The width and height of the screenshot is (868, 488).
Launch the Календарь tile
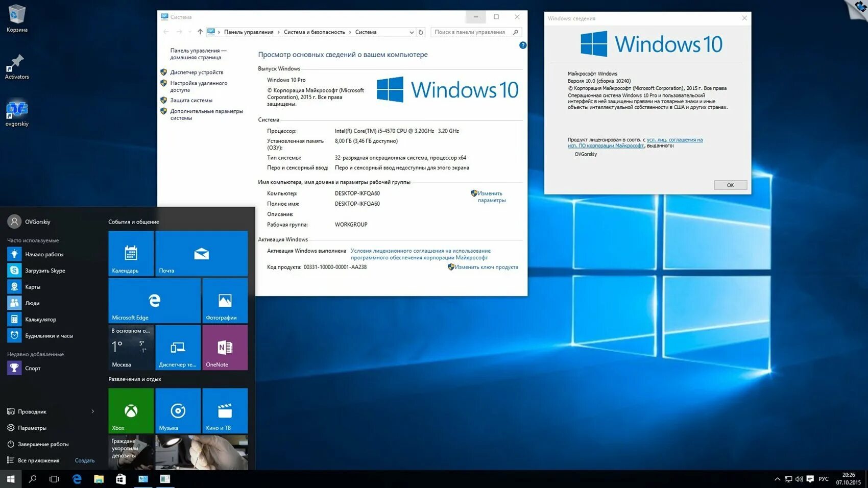coord(130,253)
